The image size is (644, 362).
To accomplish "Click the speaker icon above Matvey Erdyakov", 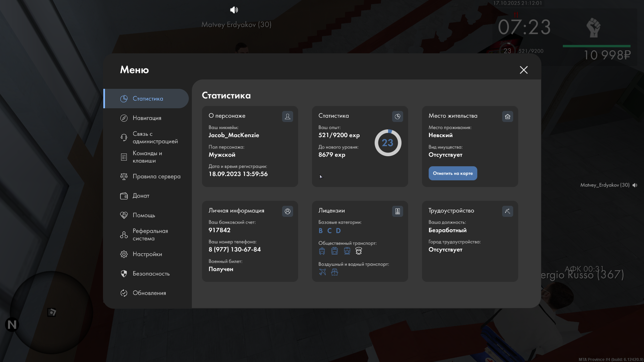I will coord(234,10).
